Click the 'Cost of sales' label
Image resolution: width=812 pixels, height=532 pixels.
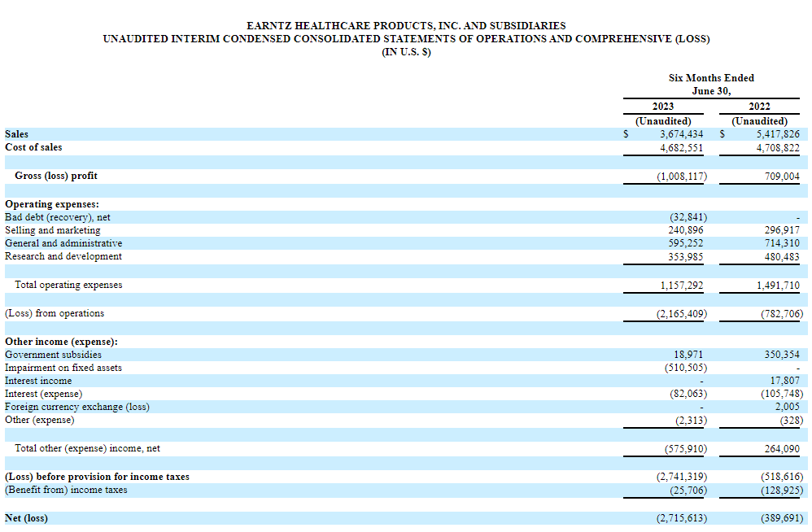33,147
